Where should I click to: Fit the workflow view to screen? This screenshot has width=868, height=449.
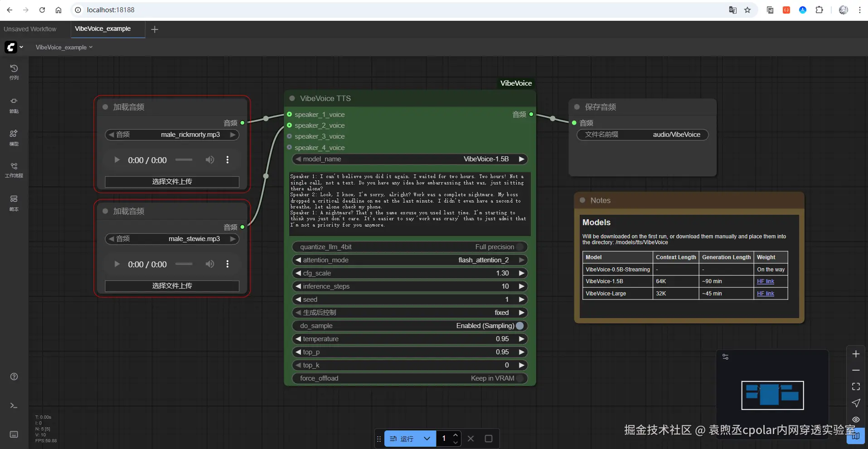click(x=856, y=386)
